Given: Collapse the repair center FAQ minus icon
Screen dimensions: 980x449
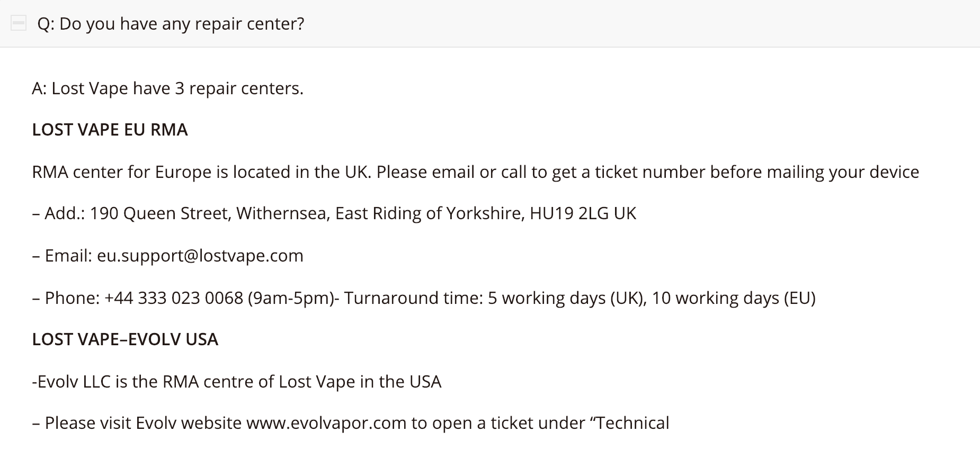Looking at the screenshot, I should click(x=19, y=23).
